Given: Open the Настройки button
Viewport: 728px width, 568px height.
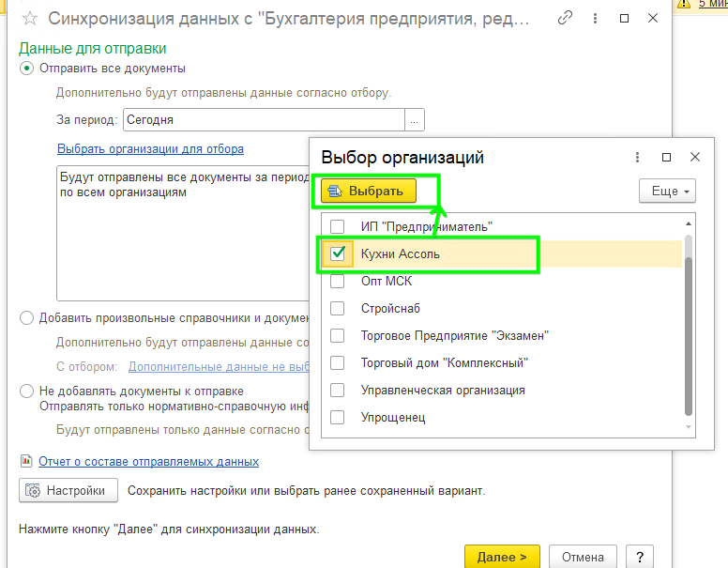Looking at the screenshot, I should pos(68,490).
